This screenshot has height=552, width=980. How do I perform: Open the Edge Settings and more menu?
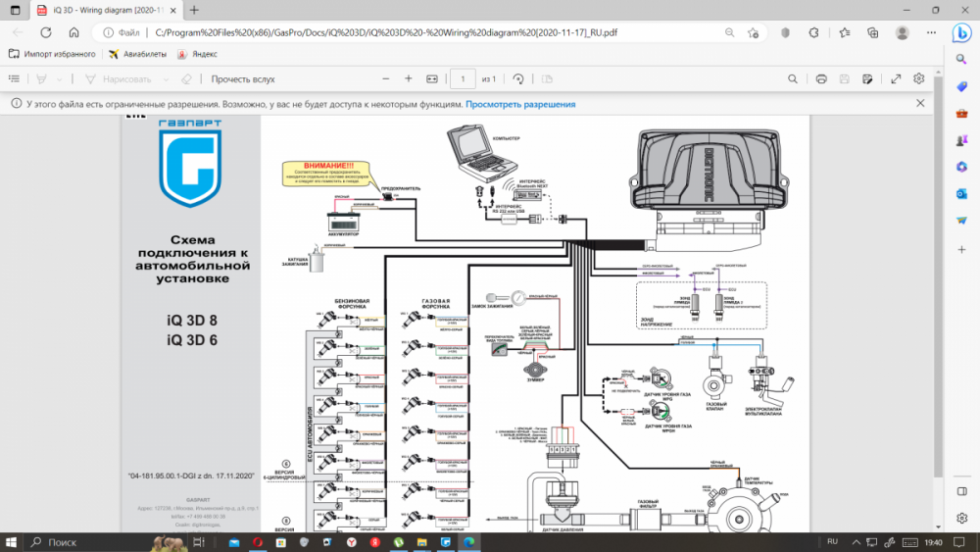click(x=925, y=31)
